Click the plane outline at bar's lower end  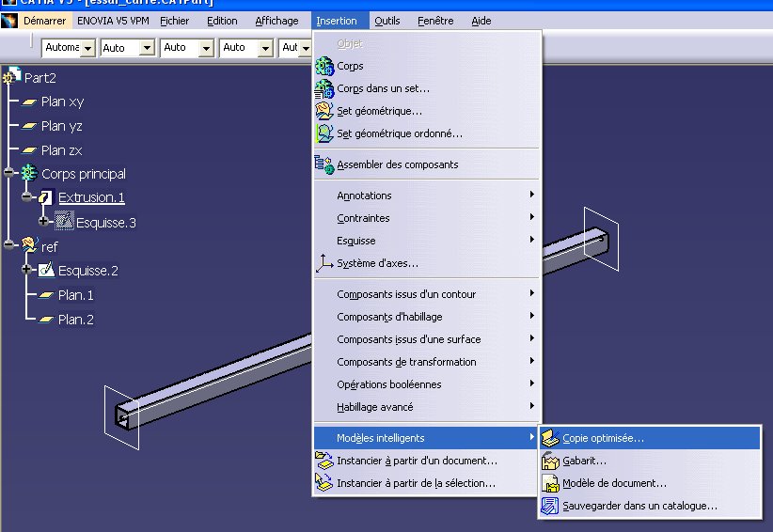121,417
